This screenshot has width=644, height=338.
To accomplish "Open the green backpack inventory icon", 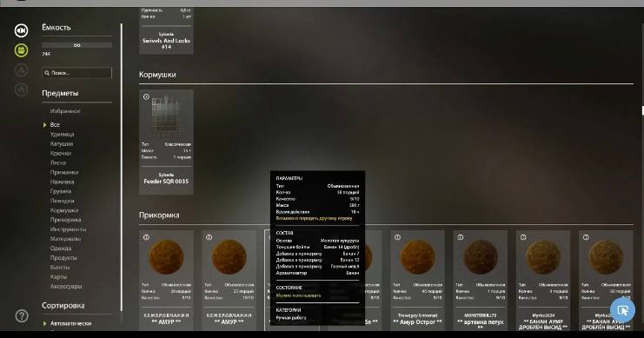I will [x=22, y=50].
